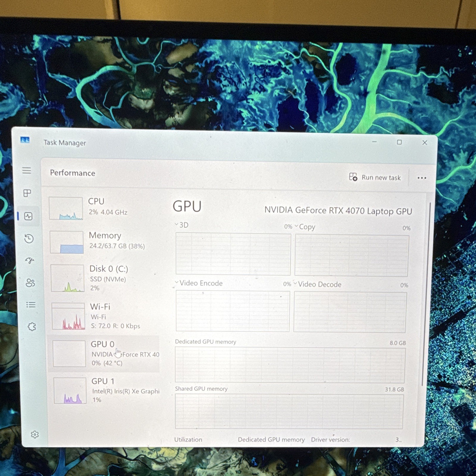Select the Performance page icon in sidebar
The height and width of the screenshot is (476, 476).
point(28,216)
